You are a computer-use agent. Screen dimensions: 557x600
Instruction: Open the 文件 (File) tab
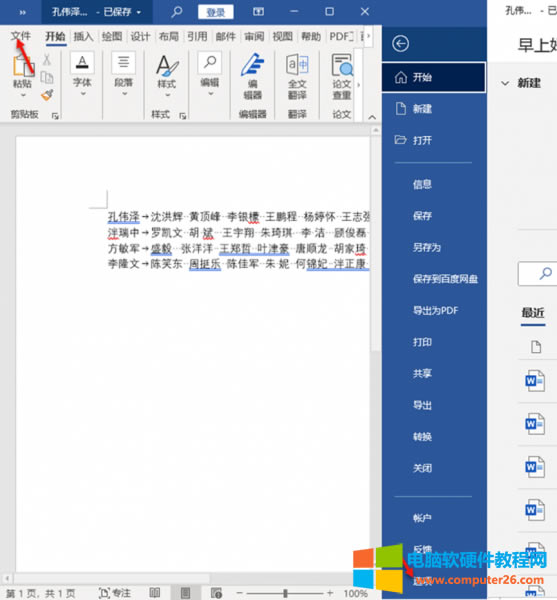coord(20,36)
